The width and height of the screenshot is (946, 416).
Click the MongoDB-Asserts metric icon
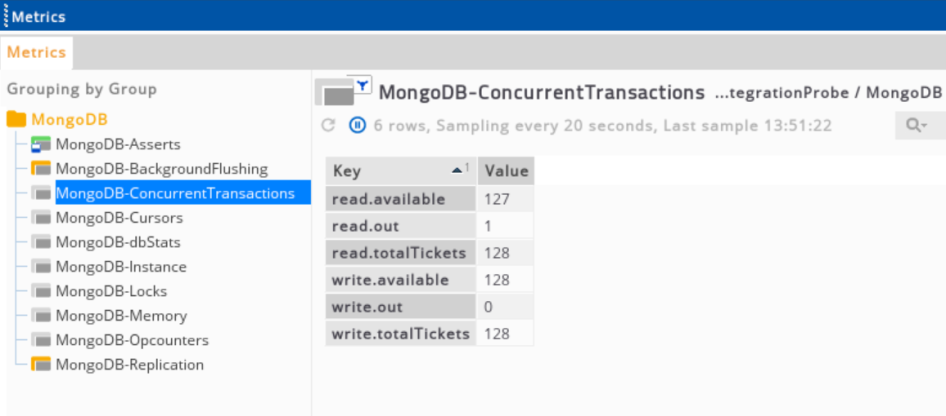[x=41, y=144]
